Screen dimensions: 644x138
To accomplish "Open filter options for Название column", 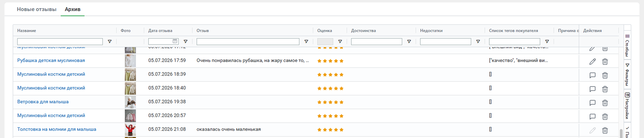I will (110, 41).
